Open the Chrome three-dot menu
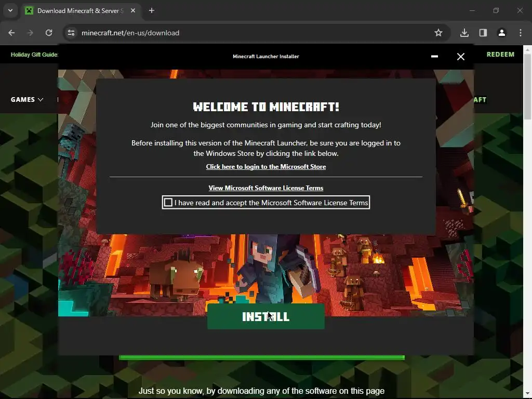 tap(520, 33)
